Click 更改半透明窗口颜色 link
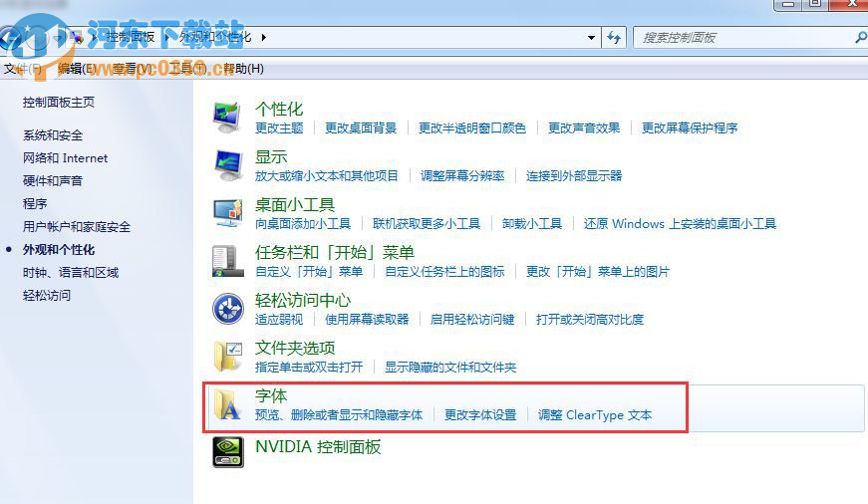This screenshot has width=868, height=504. pos(472,128)
